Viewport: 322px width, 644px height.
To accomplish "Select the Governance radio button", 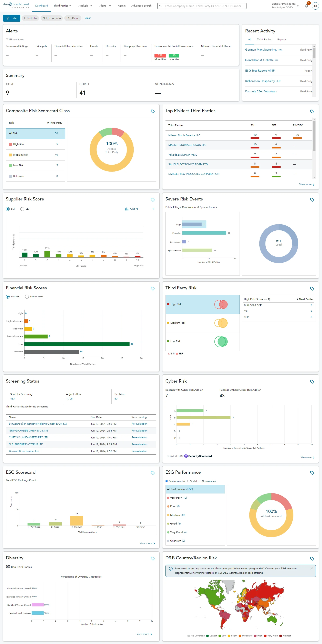I will pos(200,481).
